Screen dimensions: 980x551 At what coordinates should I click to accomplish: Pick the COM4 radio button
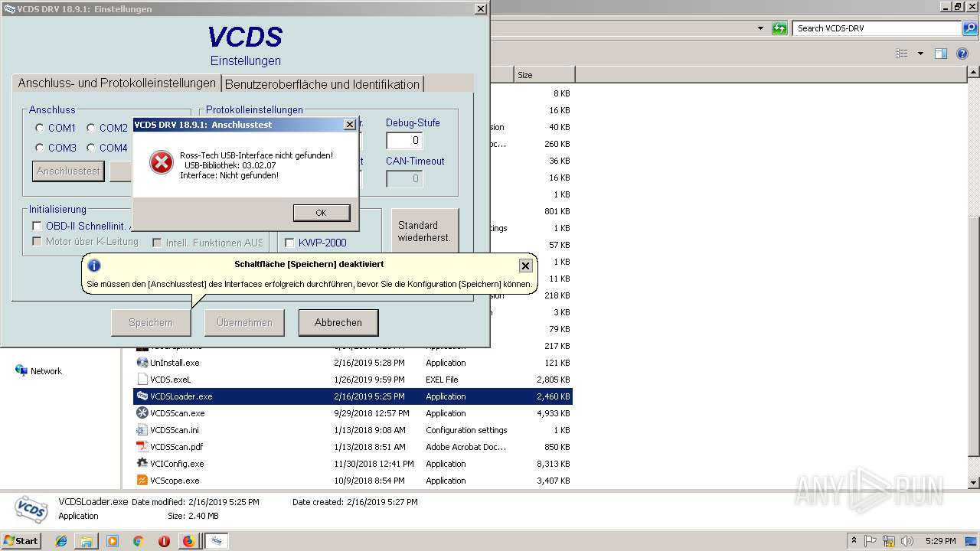tap(91, 148)
